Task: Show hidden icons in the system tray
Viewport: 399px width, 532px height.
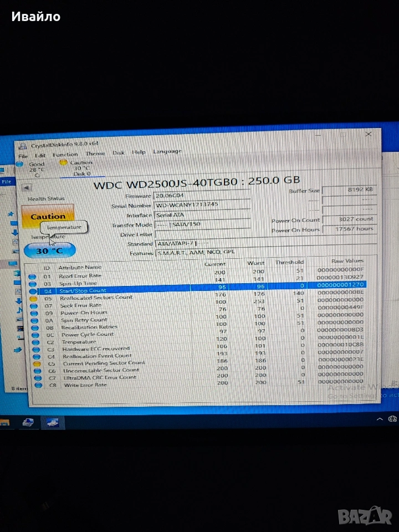Action: (380, 420)
